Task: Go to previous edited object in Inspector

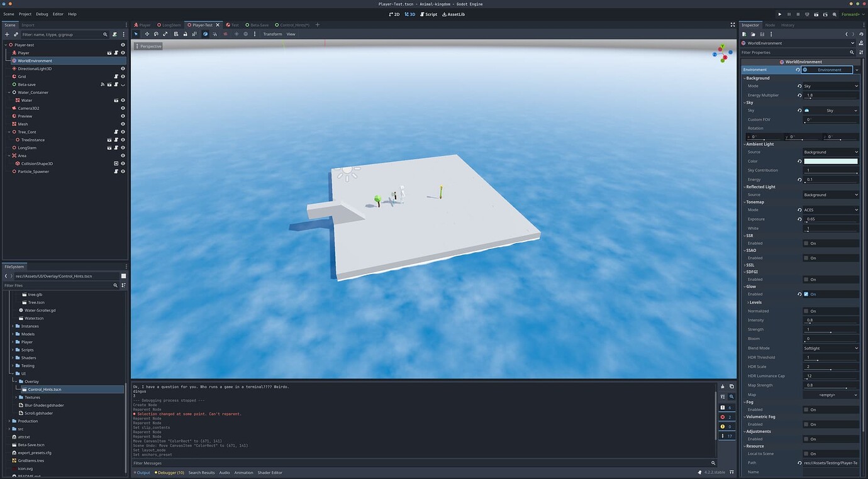Action: [x=847, y=34]
